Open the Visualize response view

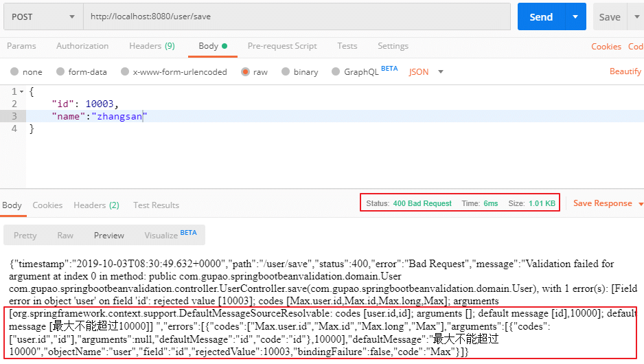tap(170, 235)
